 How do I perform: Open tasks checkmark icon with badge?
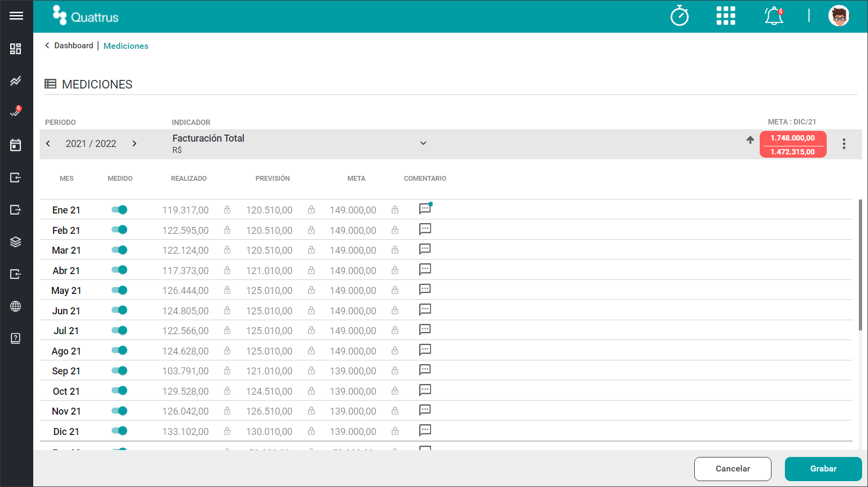(x=16, y=112)
